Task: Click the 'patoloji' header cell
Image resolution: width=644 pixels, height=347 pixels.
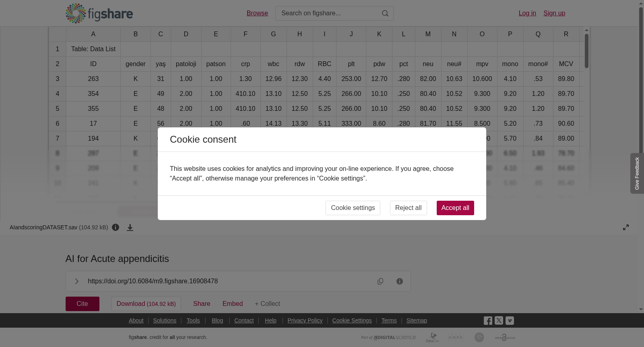Action: (186, 64)
